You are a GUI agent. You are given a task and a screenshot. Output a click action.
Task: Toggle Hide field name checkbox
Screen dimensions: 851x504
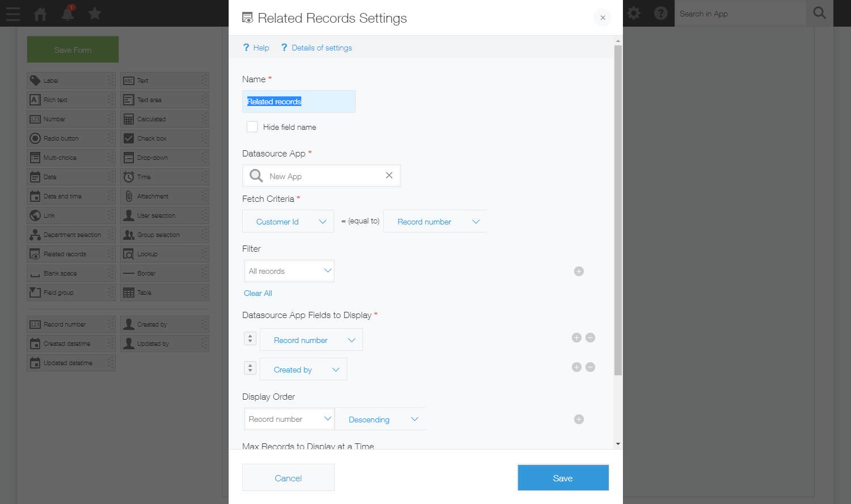252,127
